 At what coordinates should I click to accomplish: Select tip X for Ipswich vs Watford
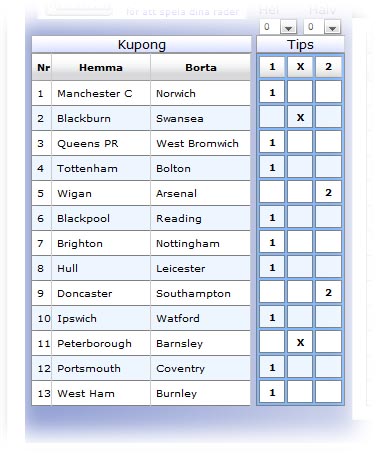click(x=300, y=317)
